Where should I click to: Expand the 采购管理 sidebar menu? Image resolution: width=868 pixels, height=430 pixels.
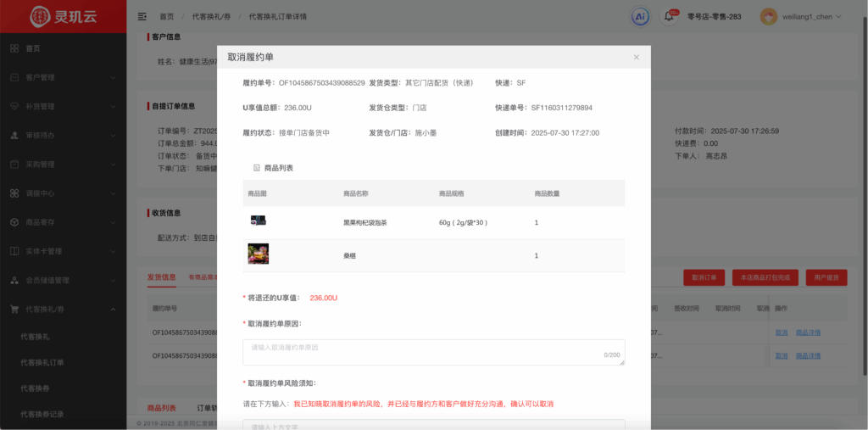click(63, 164)
